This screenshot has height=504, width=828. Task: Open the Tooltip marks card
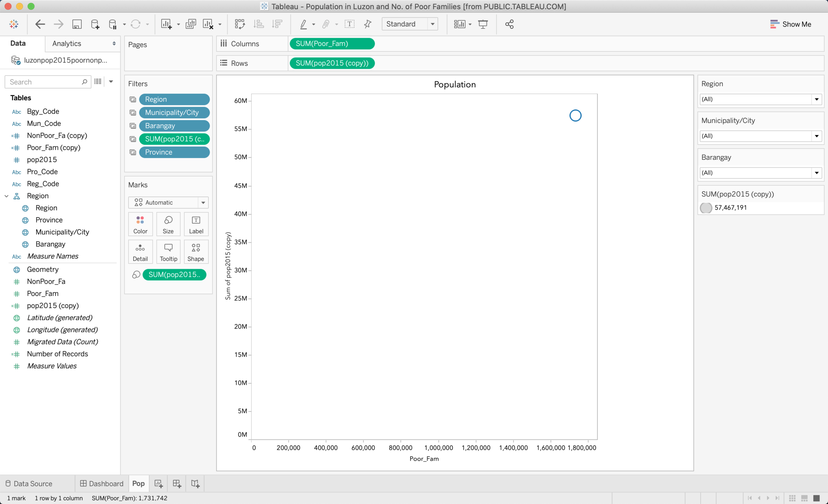coord(168,252)
